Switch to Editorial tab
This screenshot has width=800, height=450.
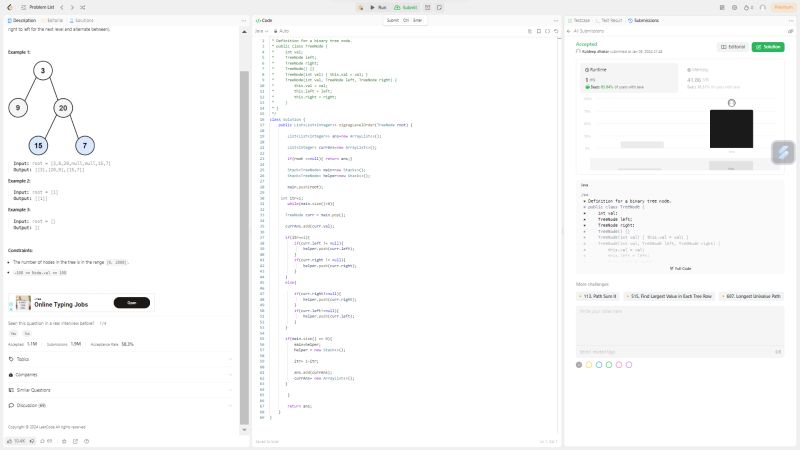pos(53,20)
